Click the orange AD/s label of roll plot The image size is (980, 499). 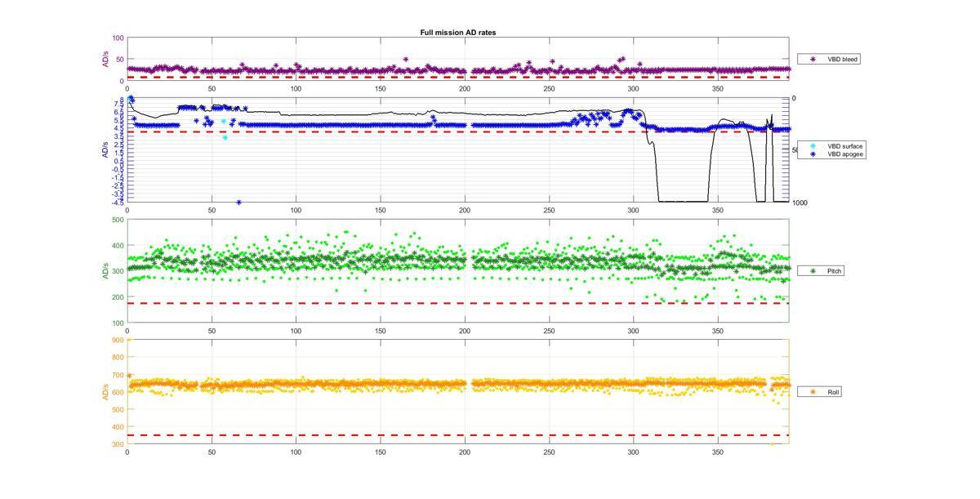click(105, 392)
